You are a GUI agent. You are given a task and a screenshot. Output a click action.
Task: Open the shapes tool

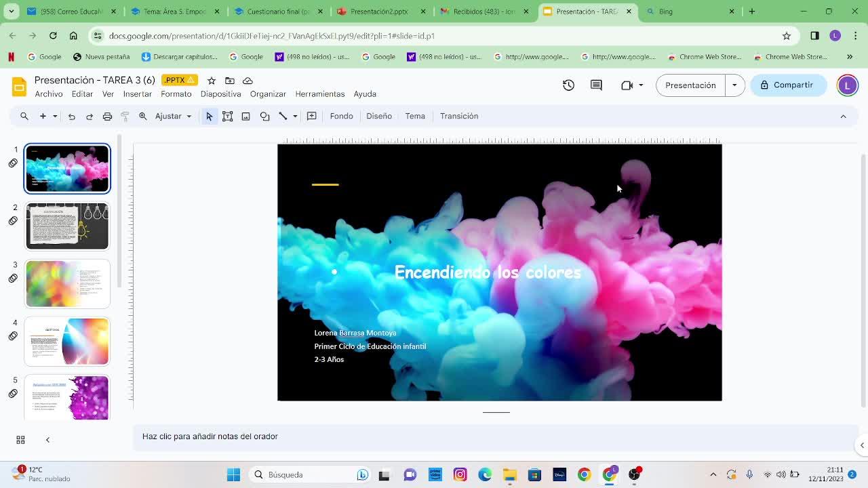coord(264,117)
